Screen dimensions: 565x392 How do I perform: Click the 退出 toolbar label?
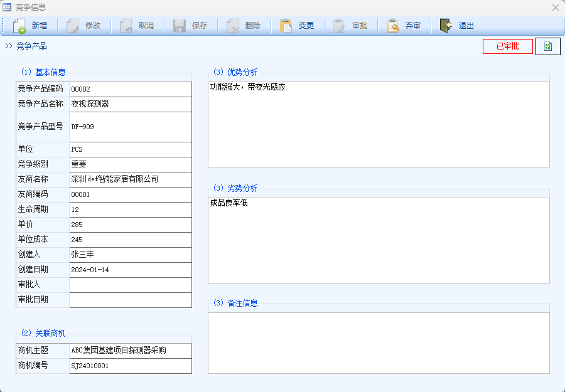click(x=466, y=26)
